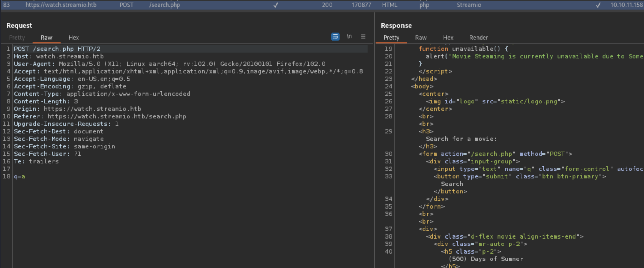Click the <img id="logo"> response line
This screenshot has width=644, height=268.
click(x=495, y=101)
